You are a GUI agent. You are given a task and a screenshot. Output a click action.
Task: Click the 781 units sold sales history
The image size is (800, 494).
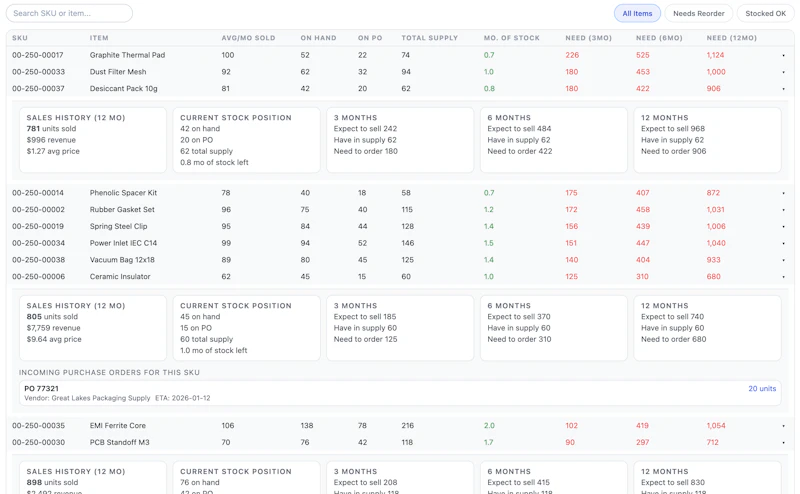click(51, 129)
